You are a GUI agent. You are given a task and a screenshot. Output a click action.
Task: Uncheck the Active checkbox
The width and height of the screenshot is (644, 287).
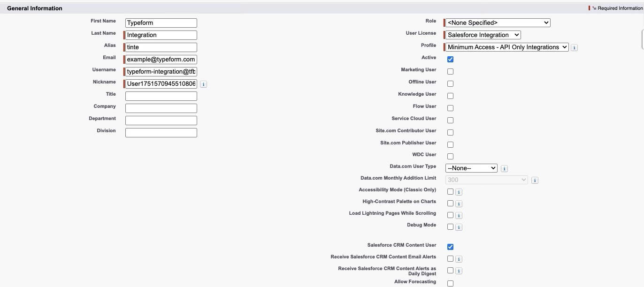(x=450, y=60)
